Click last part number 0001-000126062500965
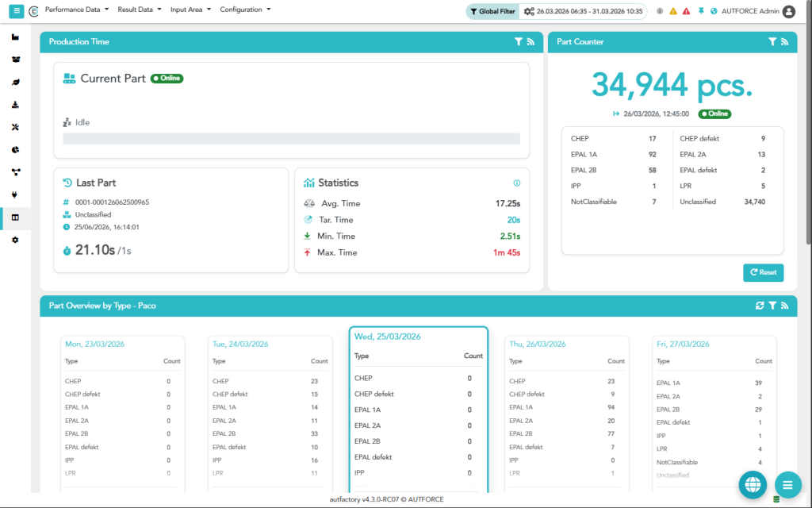The image size is (812, 508). [112, 202]
